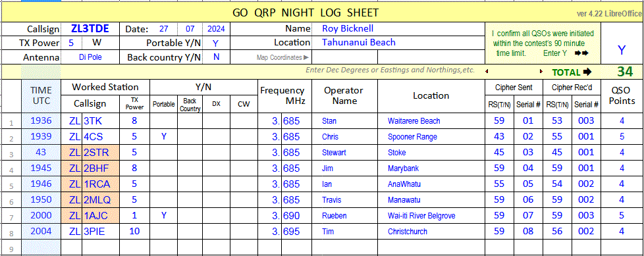The image size is (644, 256).
Task: Click the Map Coordinates arrow icon
Action: [306, 57]
